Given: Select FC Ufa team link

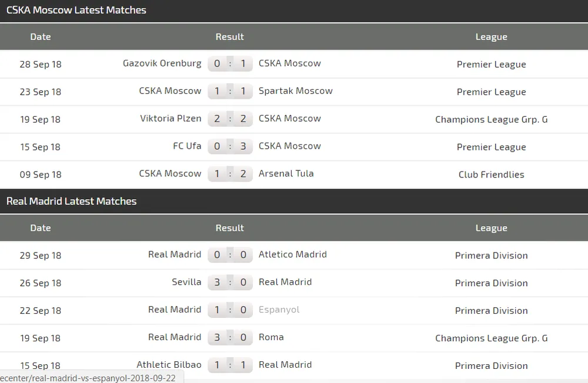Looking at the screenshot, I should click(x=187, y=146).
